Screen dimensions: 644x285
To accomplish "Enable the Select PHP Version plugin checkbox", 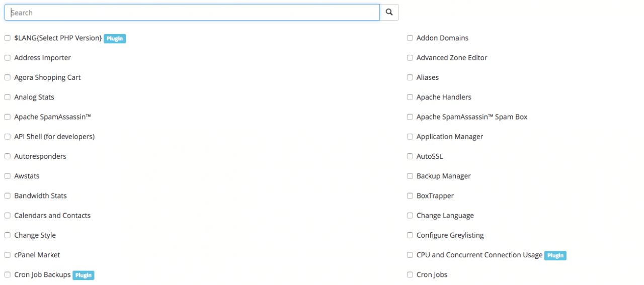I will click(8, 38).
